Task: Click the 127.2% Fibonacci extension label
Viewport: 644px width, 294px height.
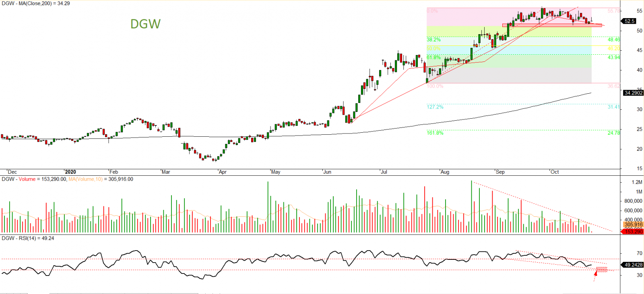Action: (x=435, y=107)
